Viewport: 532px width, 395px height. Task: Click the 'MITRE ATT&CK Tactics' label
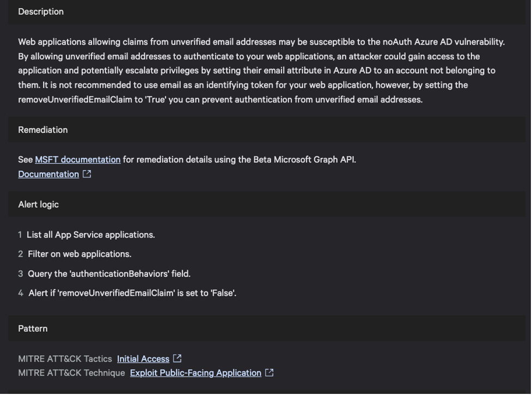65,358
